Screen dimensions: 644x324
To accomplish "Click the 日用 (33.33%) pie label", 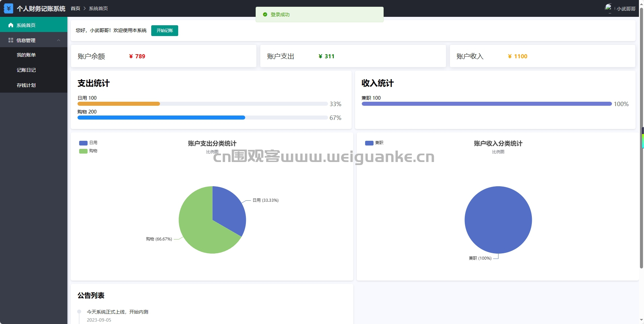I will (x=266, y=200).
